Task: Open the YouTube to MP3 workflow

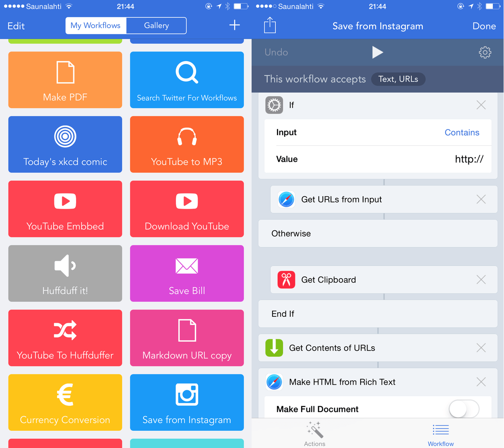Action: (x=187, y=144)
